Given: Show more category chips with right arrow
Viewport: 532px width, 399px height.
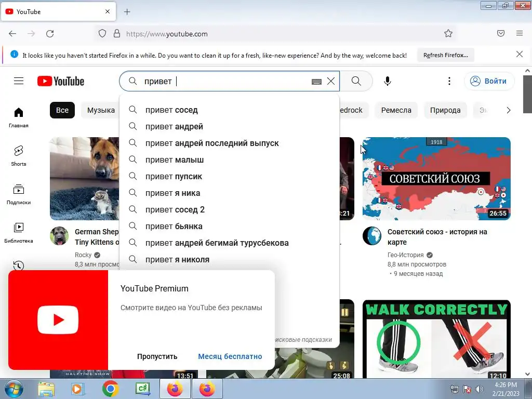Looking at the screenshot, I should (508, 110).
